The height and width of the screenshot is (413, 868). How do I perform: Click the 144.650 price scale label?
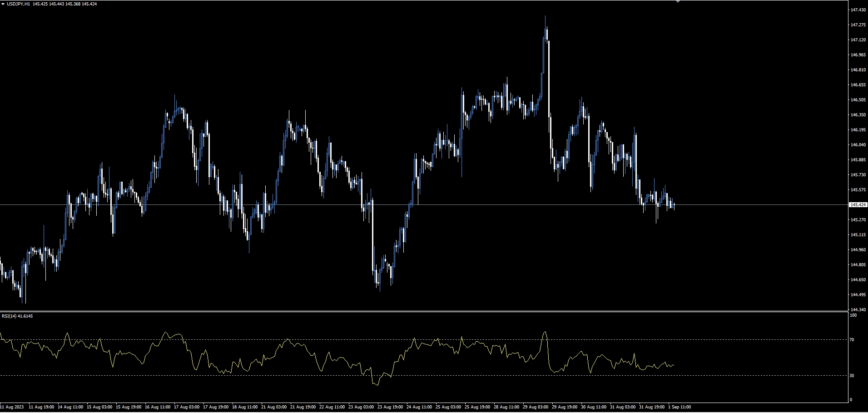858,280
